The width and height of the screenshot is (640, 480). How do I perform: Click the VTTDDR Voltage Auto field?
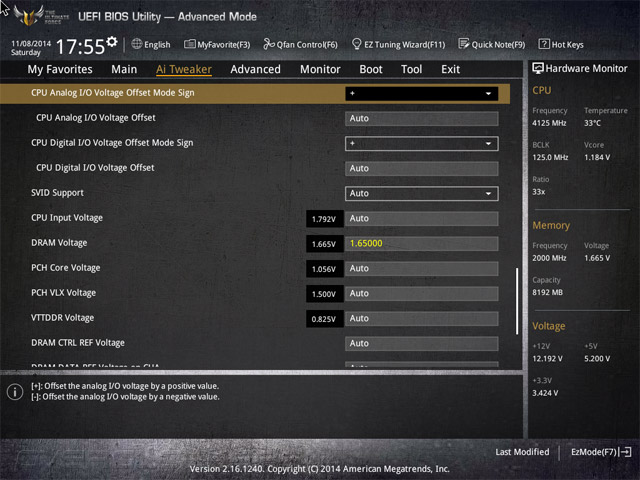[x=422, y=318]
